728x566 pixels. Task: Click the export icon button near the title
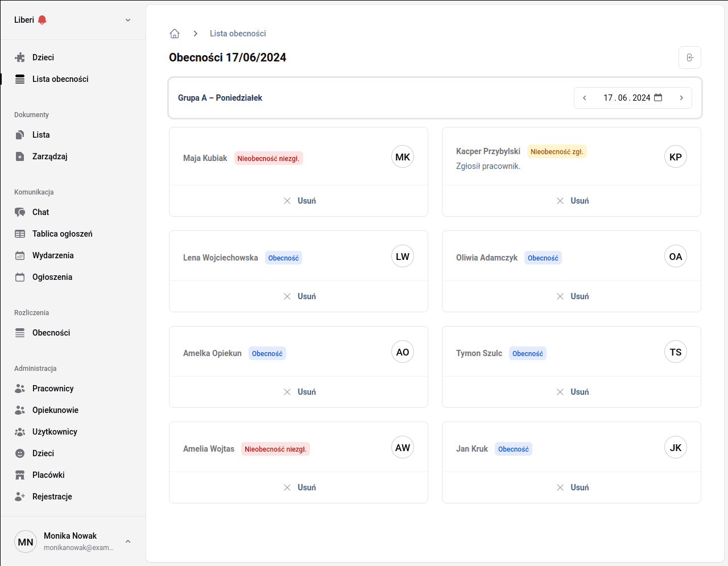point(689,57)
